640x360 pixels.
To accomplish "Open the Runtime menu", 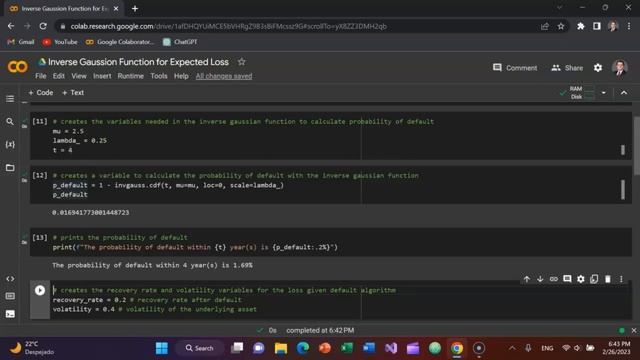I will point(131,76).
